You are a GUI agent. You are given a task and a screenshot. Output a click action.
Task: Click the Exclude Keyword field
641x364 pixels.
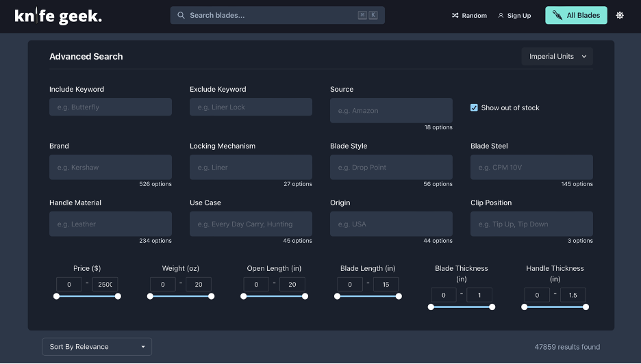[251, 107]
